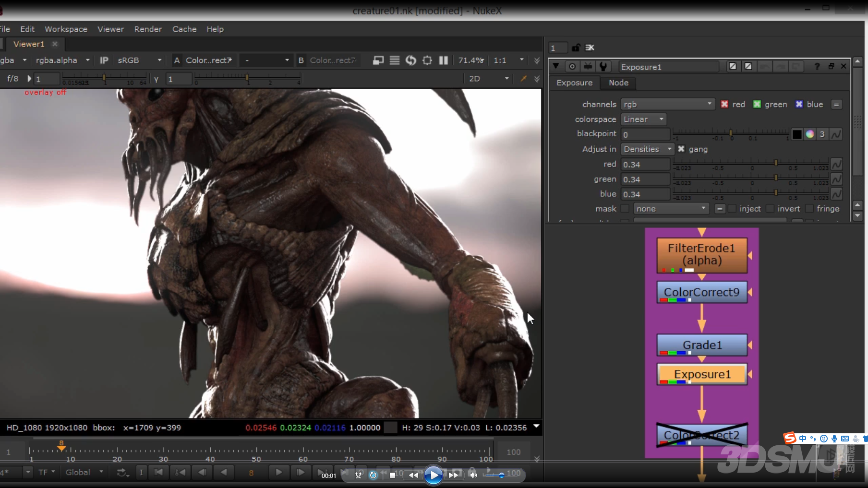
Task: Open animation curve menu for blackpoint
Action: pos(836,134)
